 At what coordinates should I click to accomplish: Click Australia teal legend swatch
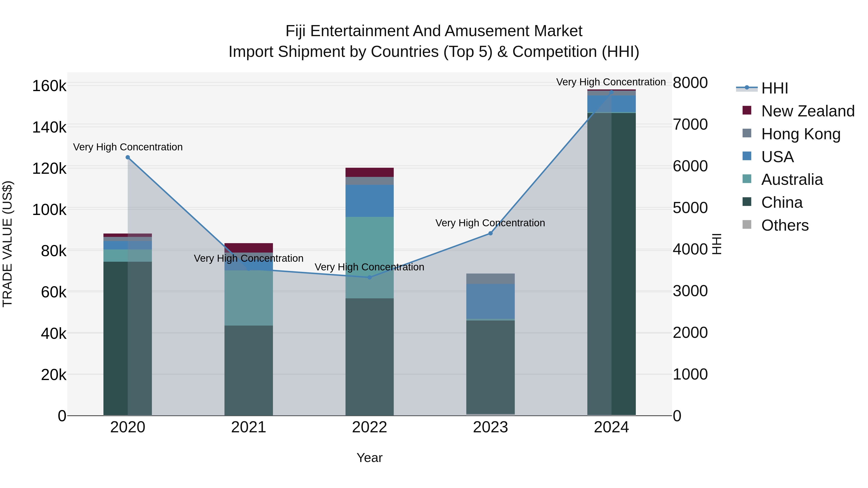pyautogui.click(x=747, y=179)
